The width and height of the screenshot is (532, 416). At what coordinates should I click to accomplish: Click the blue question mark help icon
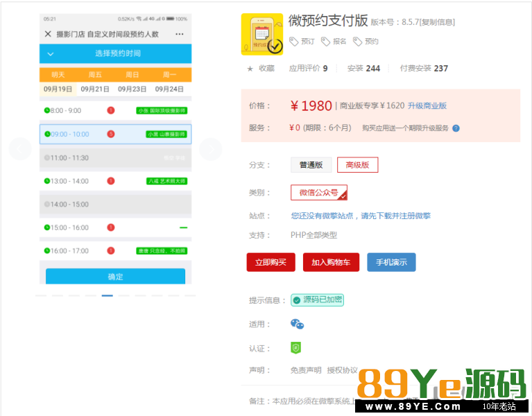456,128
